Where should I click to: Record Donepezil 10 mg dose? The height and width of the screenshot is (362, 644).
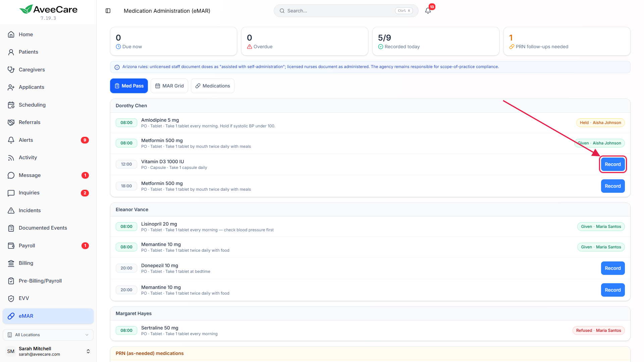pyautogui.click(x=613, y=268)
